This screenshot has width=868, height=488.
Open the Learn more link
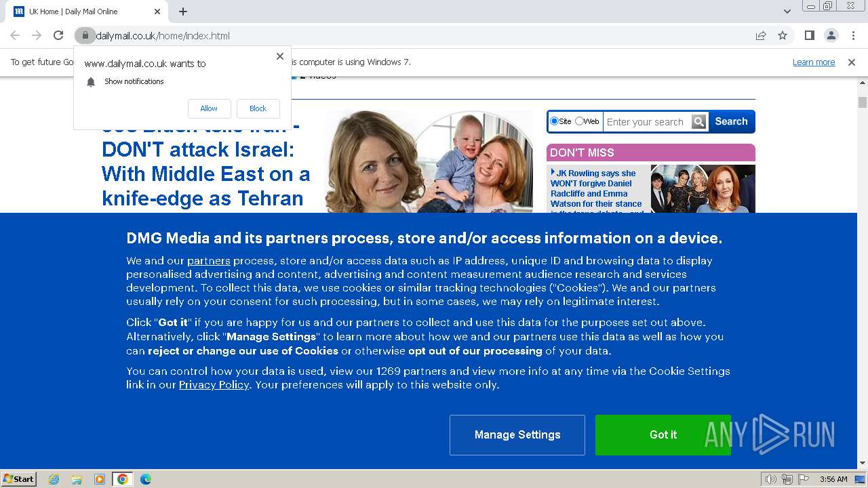[814, 62]
